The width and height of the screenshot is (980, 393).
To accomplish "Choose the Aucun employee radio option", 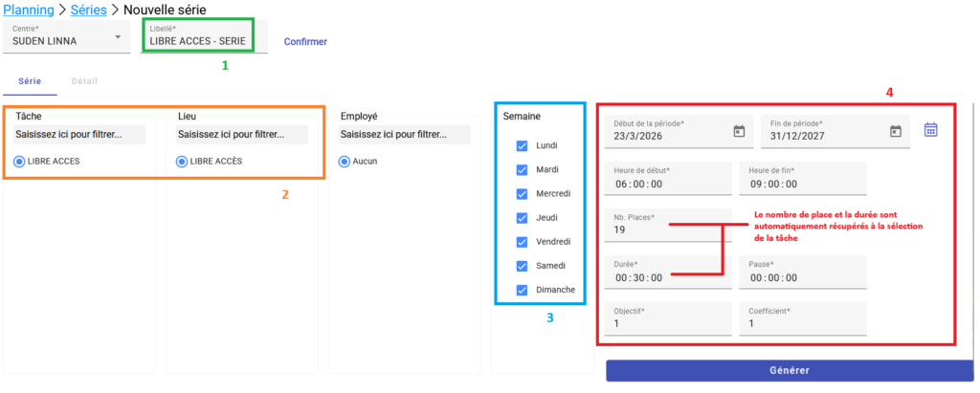I will click(x=345, y=162).
